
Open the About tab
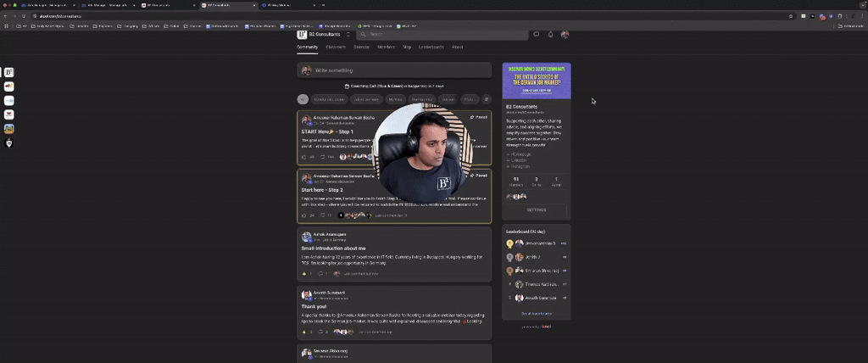click(457, 47)
